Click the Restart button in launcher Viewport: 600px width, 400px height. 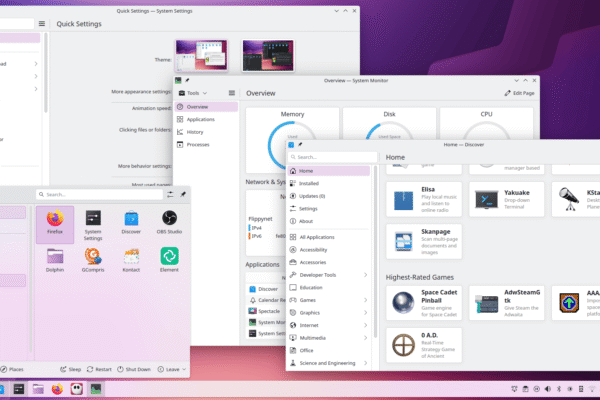99,369
